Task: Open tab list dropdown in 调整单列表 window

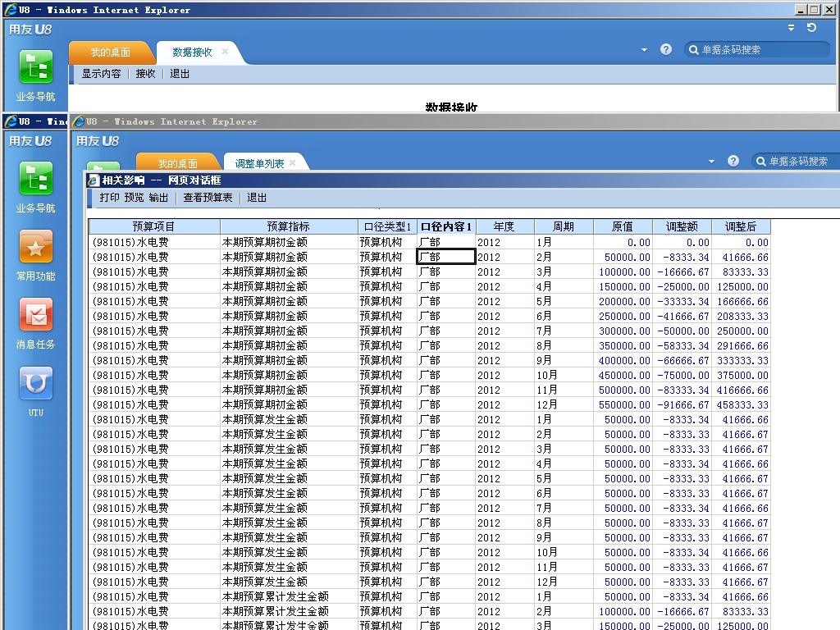Action: point(711,162)
